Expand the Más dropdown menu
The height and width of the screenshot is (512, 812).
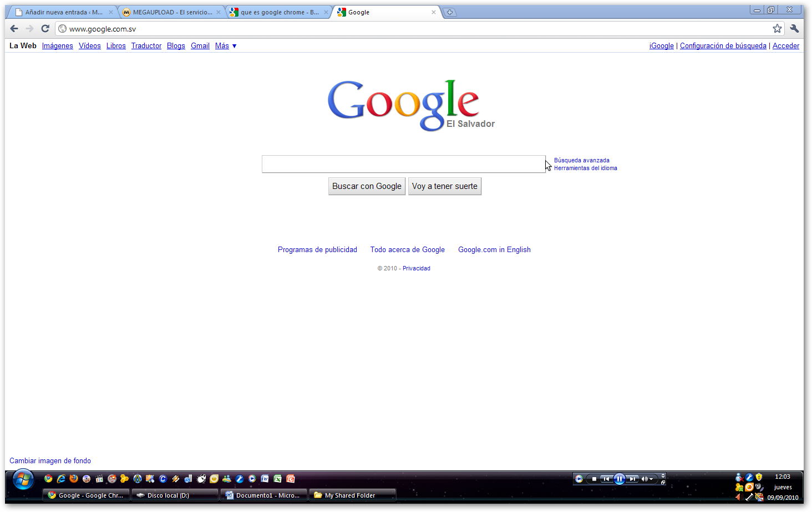[226, 46]
